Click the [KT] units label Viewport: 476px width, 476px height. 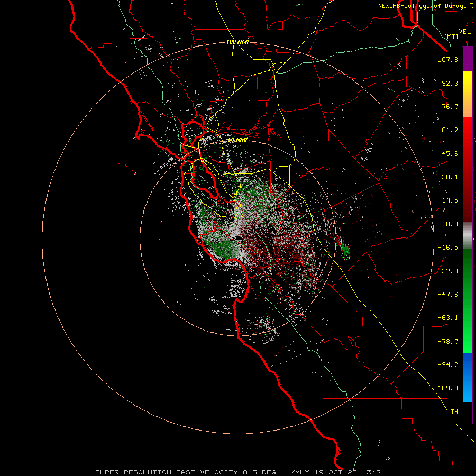452,36
